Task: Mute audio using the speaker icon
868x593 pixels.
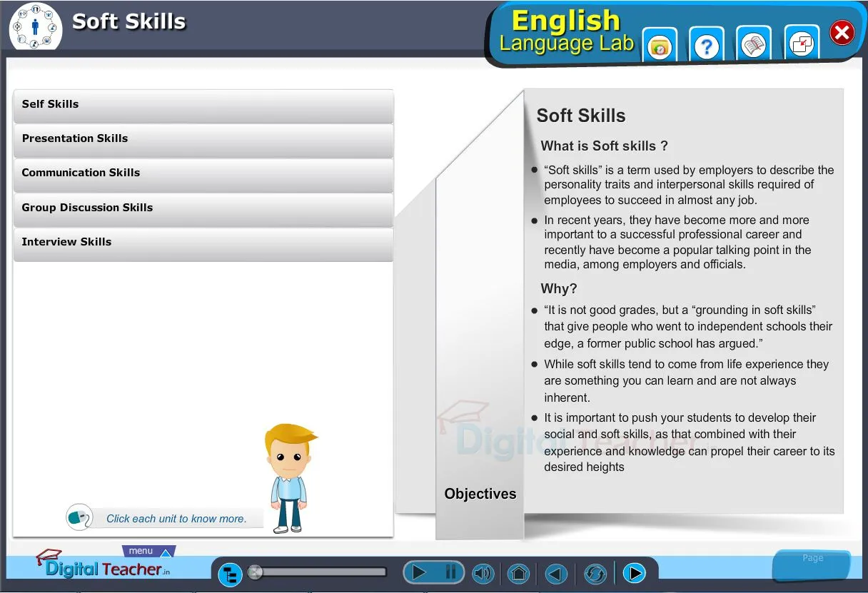Action: (483, 573)
